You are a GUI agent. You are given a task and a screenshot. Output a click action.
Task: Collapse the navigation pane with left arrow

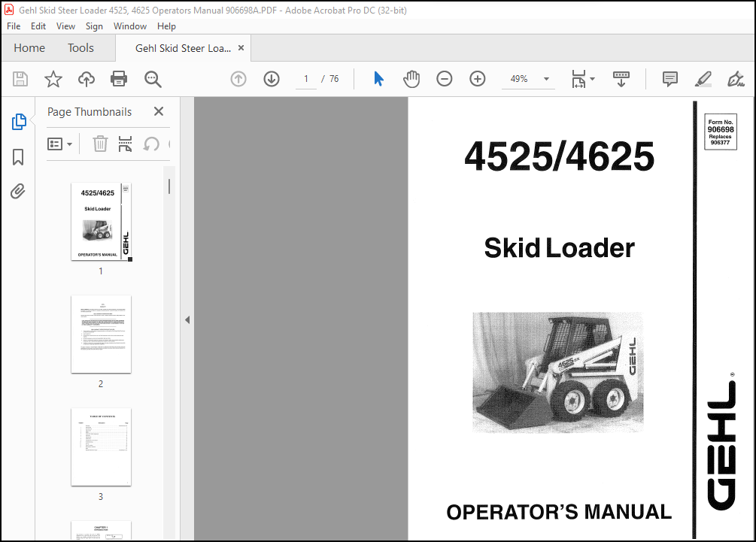187,319
